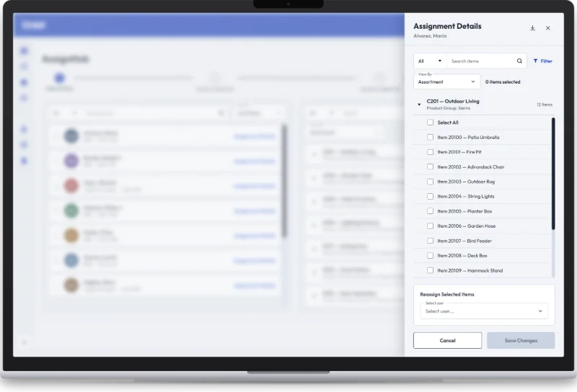
Task: Check Item 20101 — Fire Pit
Action: click(x=430, y=152)
